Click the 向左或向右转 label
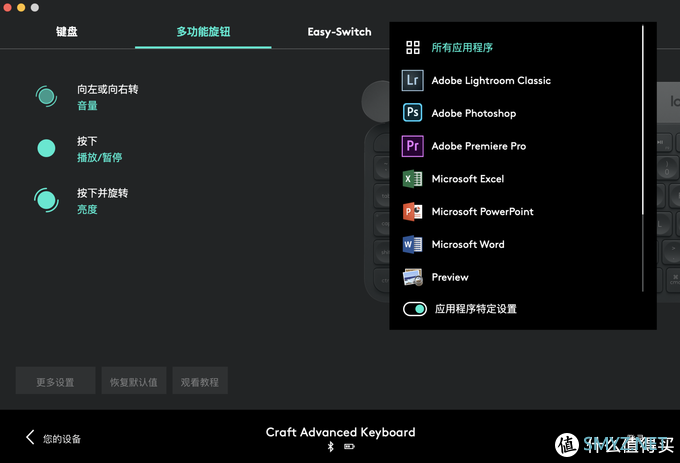 pyautogui.click(x=108, y=89)
